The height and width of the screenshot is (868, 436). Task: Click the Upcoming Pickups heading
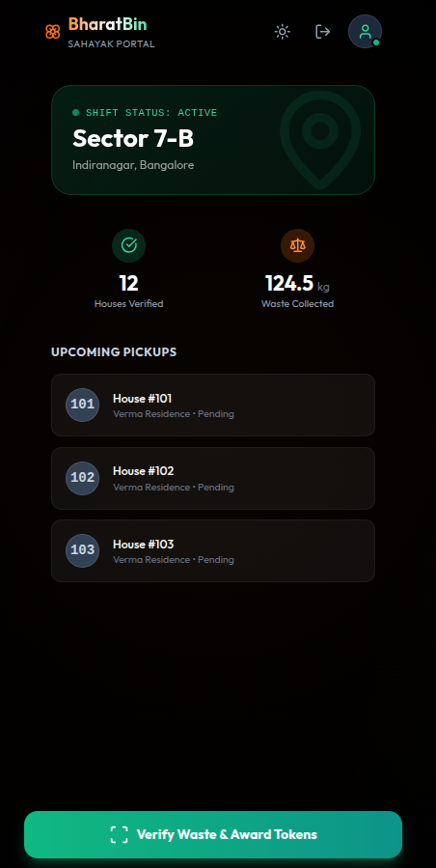point(114,352)
